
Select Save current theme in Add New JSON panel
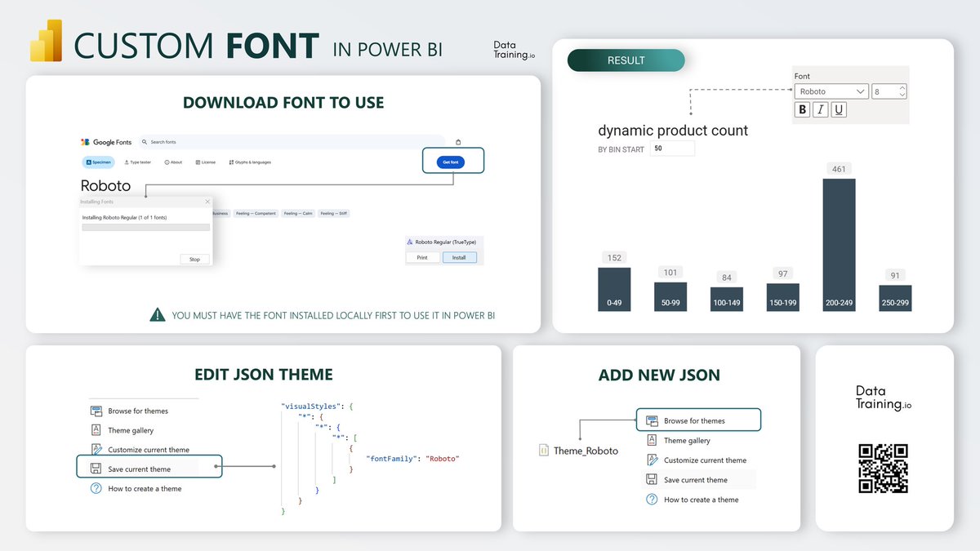pyautogui.click(x=695, y=479)
